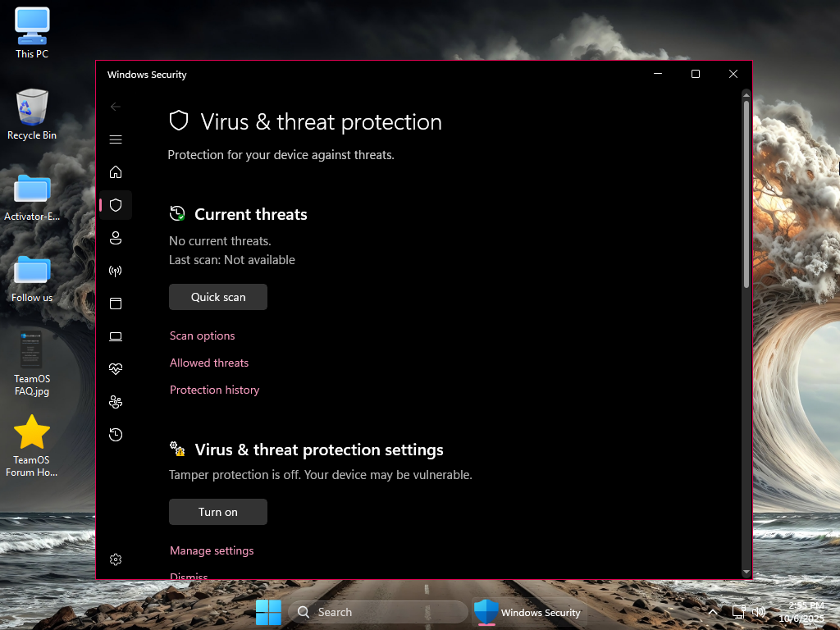This screenshot has width=840, height=630.
Task: Open Device performance & health heart icon
Action: coord(115,369)
